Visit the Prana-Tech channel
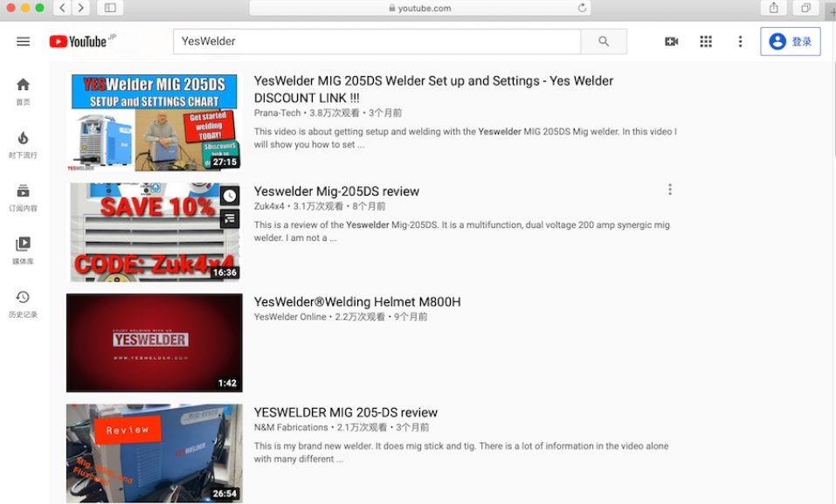 coord(277,113)
